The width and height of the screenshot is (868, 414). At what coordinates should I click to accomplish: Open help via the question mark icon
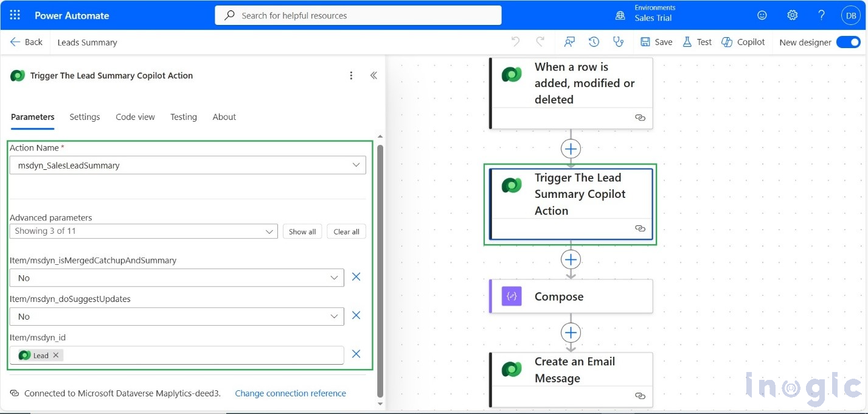point(821,15)
